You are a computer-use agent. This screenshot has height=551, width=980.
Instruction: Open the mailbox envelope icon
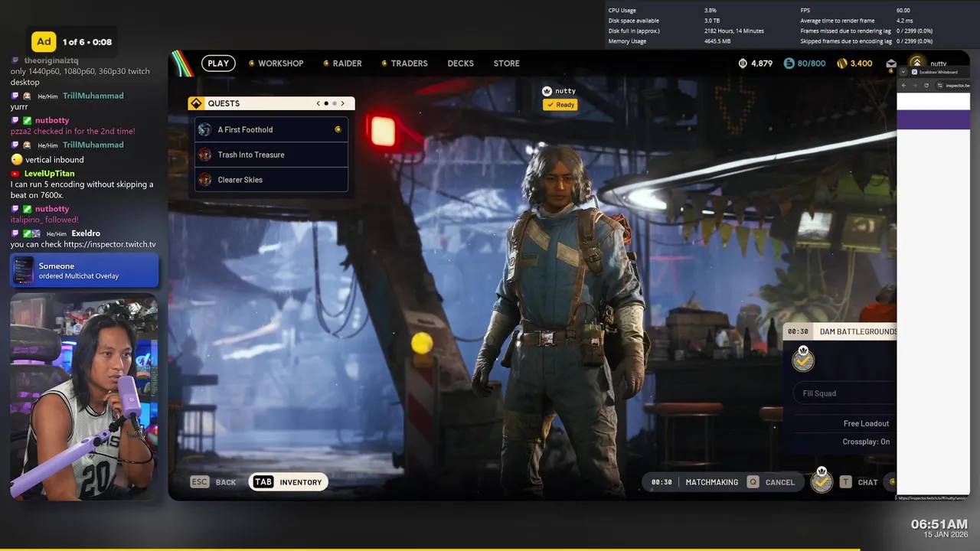891,64
